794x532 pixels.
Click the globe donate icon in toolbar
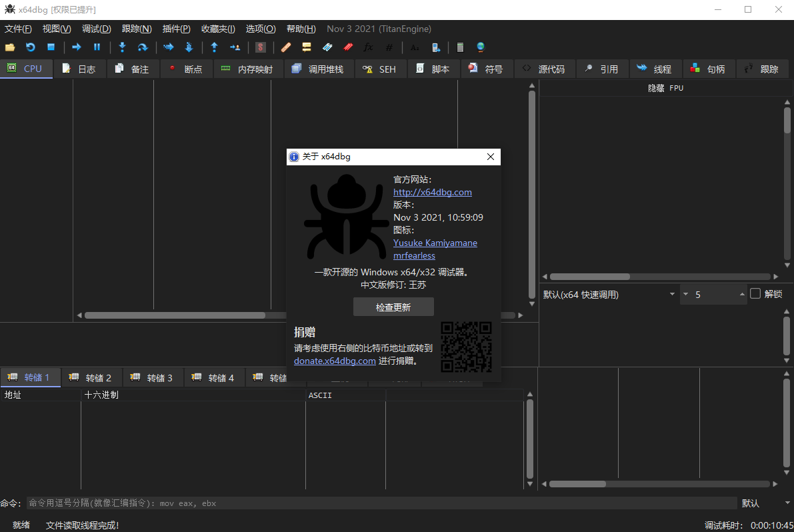click(x=481, y=47)
